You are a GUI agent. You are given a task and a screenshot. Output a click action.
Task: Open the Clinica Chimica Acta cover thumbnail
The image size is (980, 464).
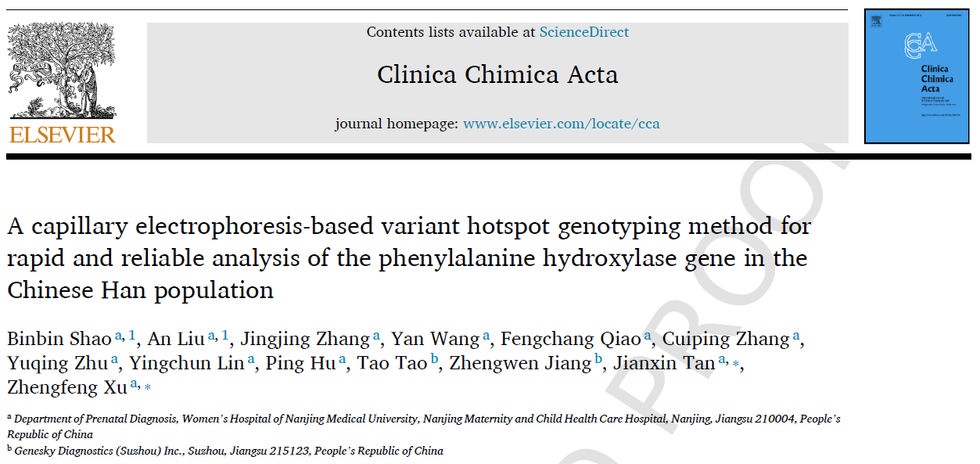(917, 76)
